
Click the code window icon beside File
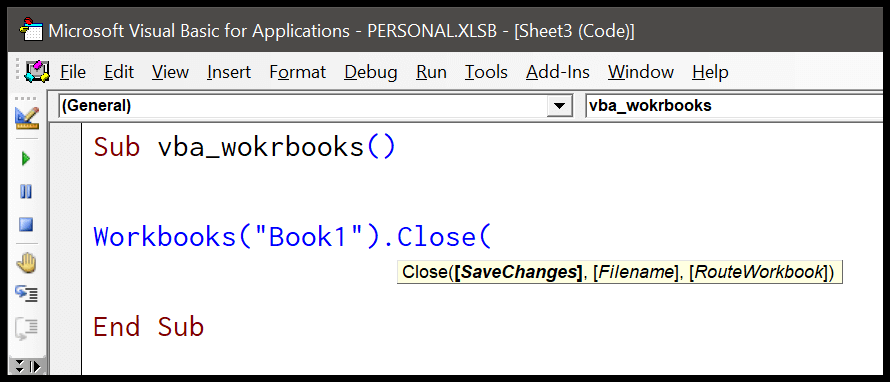pos(38,72)
